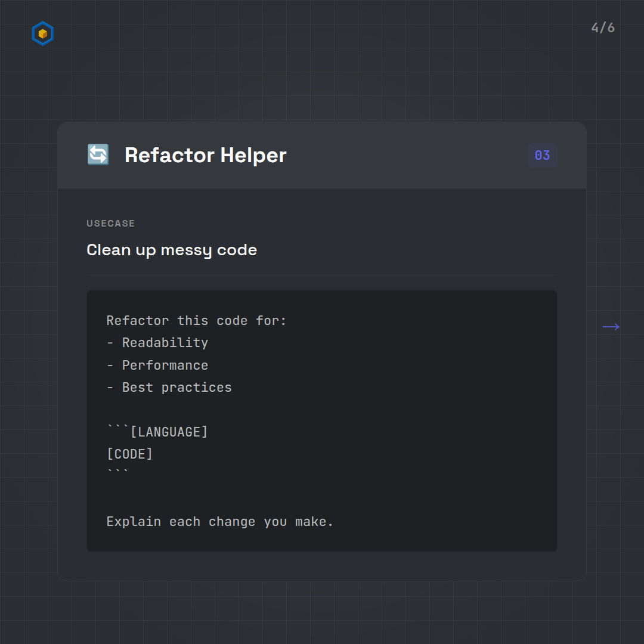This screenshot has height=644, width=644.
Task: Click the [CODE] placeholder
Action: 129,454
